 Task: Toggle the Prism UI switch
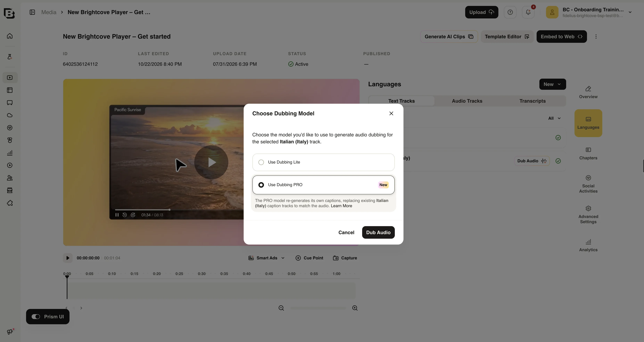pyautogui.click(x=36, y=317)
